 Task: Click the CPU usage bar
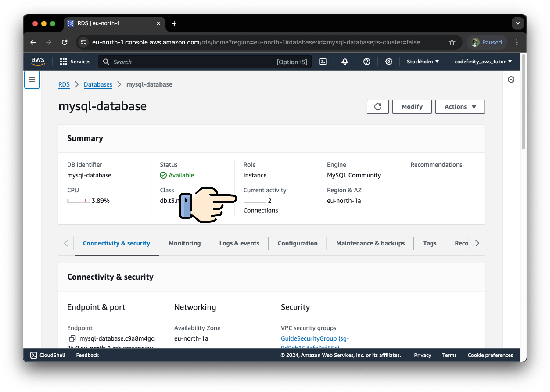tap(78, 201)
